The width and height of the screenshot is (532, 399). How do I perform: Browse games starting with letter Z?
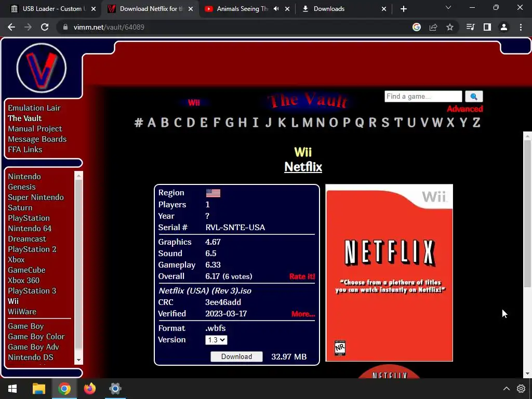pyautogui.click(x=476, y=123)
